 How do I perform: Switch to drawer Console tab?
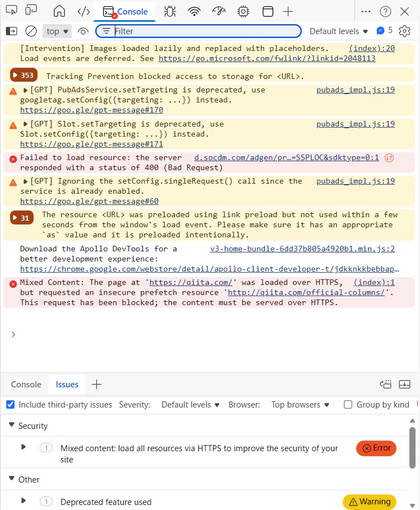[x=26, y=385]
